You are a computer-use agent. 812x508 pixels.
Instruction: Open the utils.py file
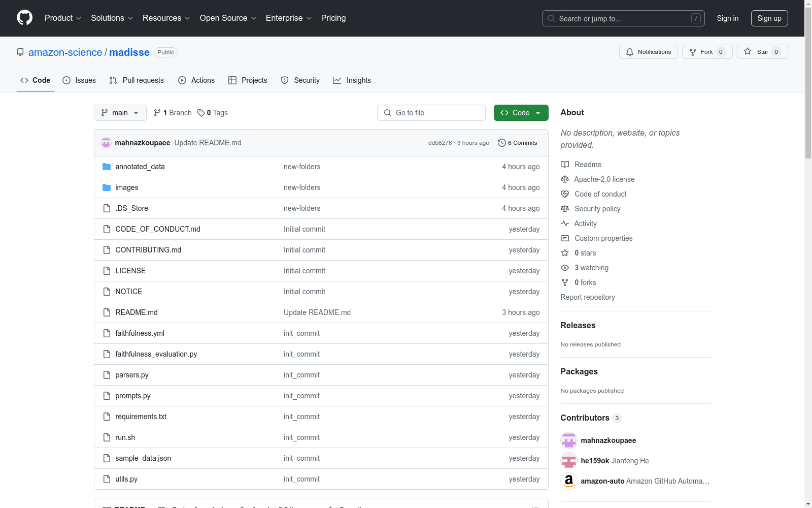pos(126,479)
